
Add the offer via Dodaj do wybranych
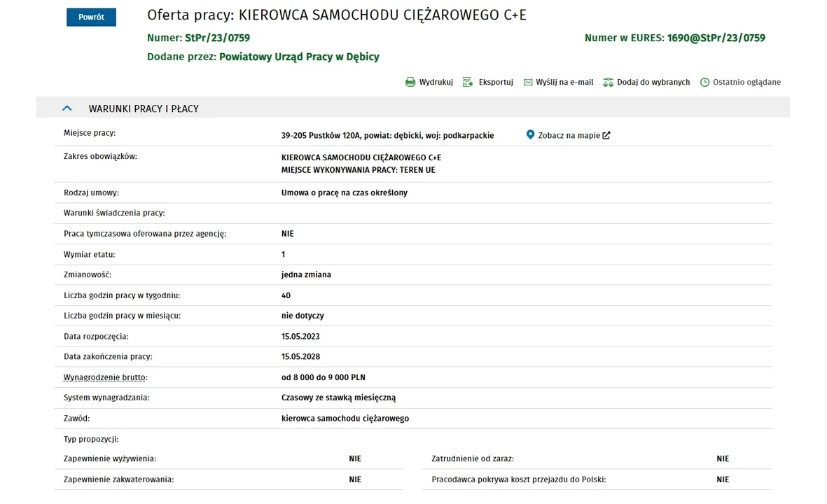tap(653, 82)
